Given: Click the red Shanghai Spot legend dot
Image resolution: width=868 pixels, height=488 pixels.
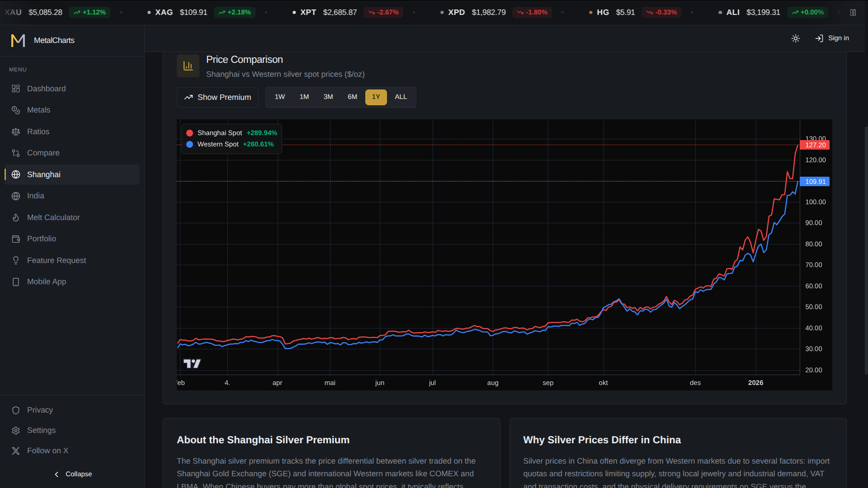Looking at the screenshot, I should coord(190,133).
